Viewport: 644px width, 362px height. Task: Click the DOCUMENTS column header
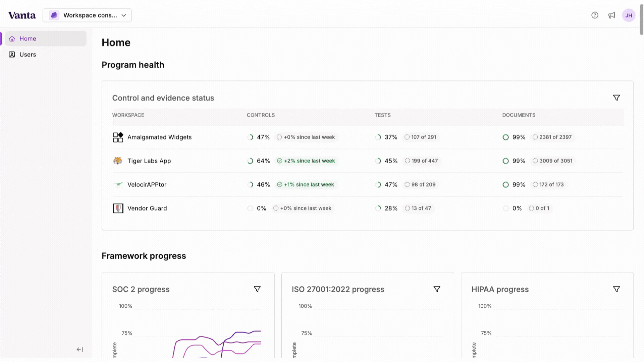(519, 115)
